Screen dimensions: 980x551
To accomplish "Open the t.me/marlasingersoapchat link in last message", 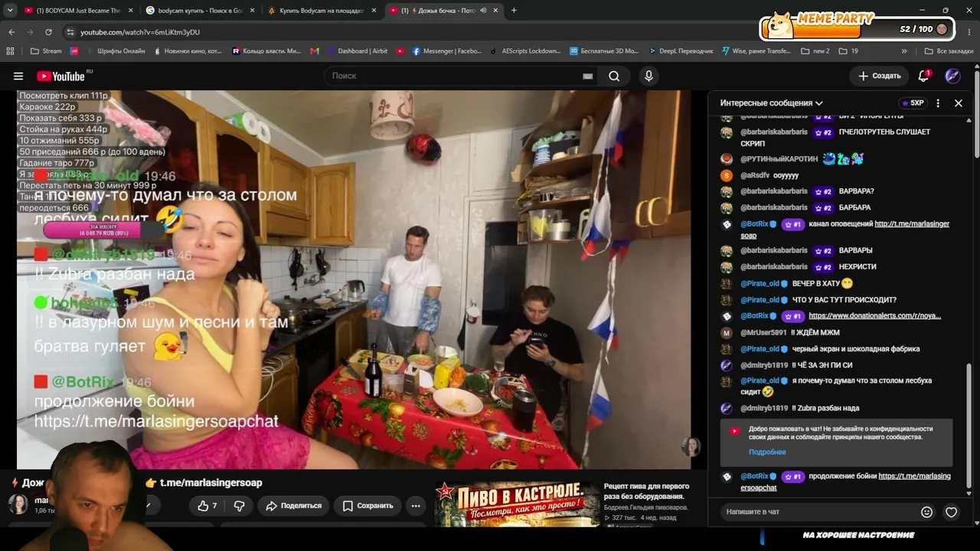I will [x=845, y=481].
